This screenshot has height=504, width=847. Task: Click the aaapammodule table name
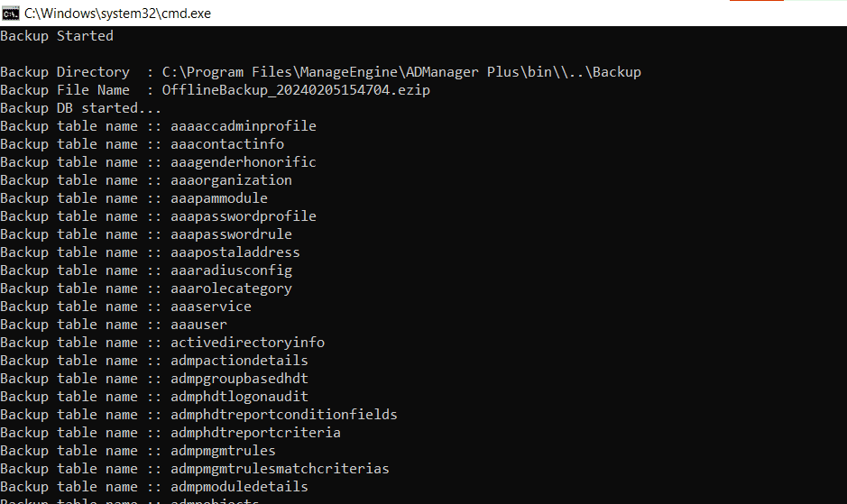point(218,198)
